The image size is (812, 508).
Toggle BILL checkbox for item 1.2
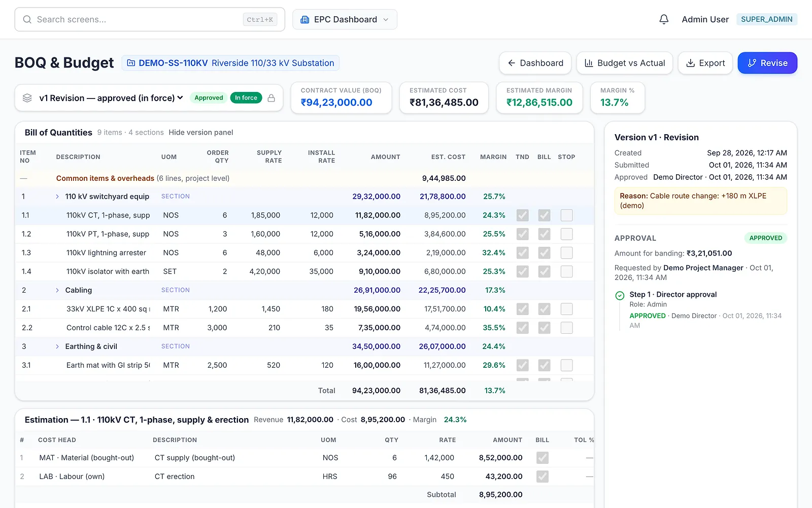pos(544,234)
